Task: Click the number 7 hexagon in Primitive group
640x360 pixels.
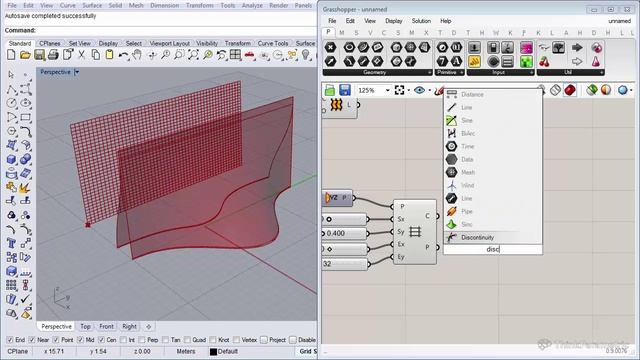Action: coord(442,62)
